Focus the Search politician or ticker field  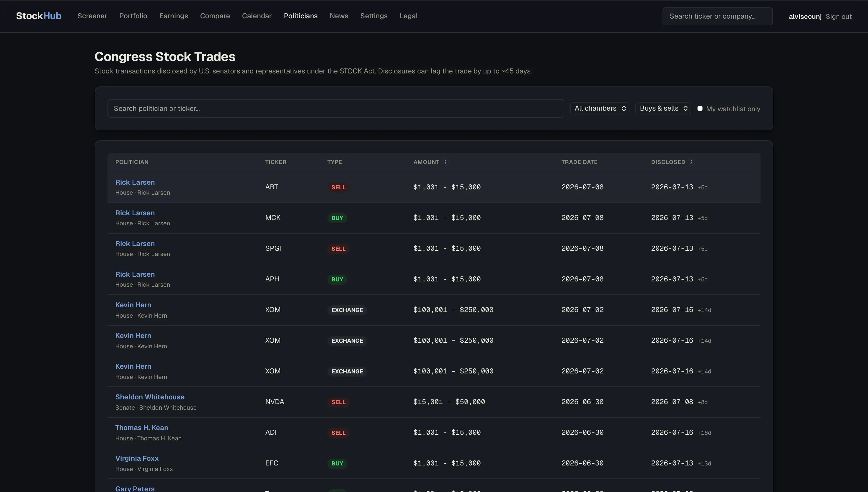coord(335,109)
